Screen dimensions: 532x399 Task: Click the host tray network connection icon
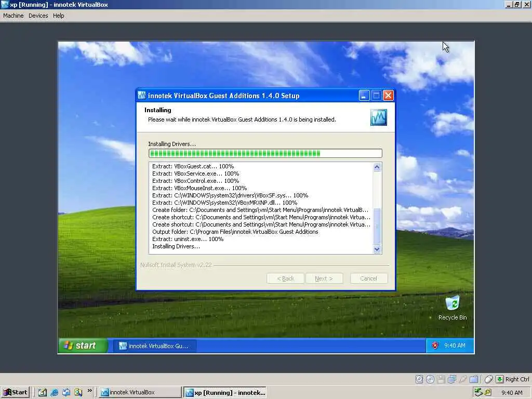478,392
